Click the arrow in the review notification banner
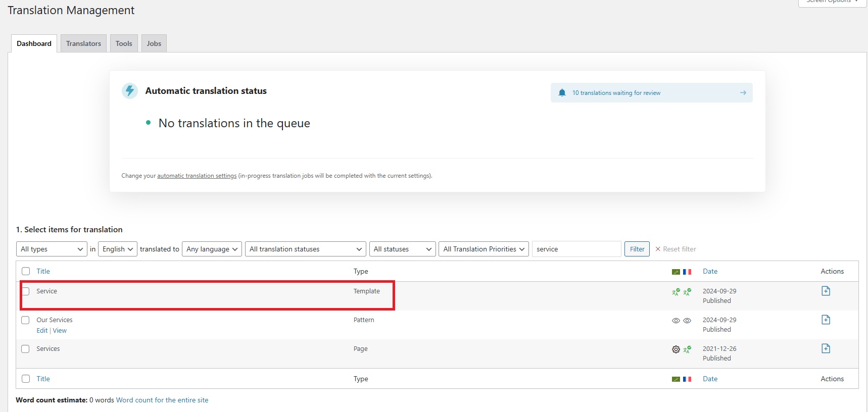 743,93
